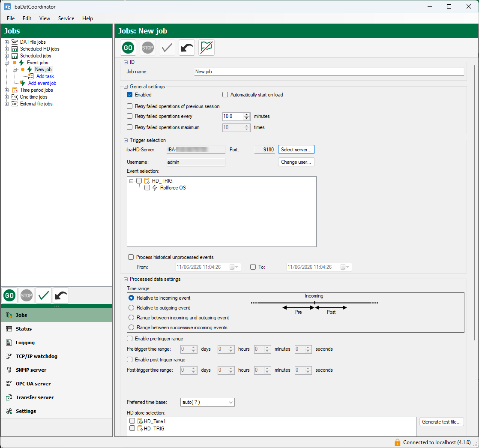Click undo arrow icon below jobs tree

pos(61,295)
